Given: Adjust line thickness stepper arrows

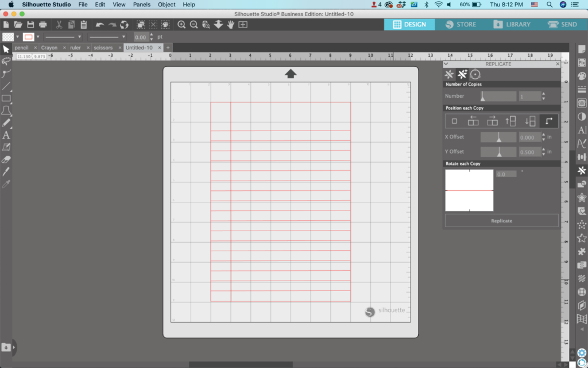Looking at the screenshot, I should click(152, 37).
